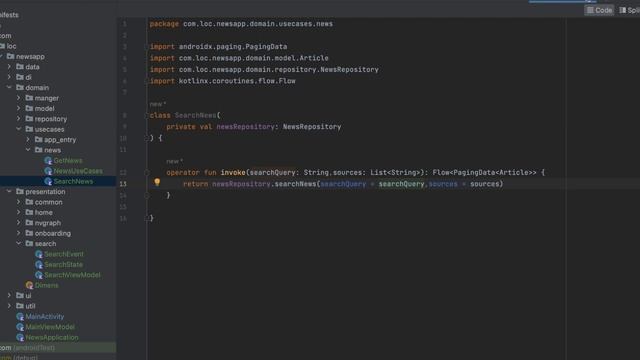Open the MainViewModel class icon
Image resolution: width=640 pixels, height=360 pixels.
click(x=20, y=327)
